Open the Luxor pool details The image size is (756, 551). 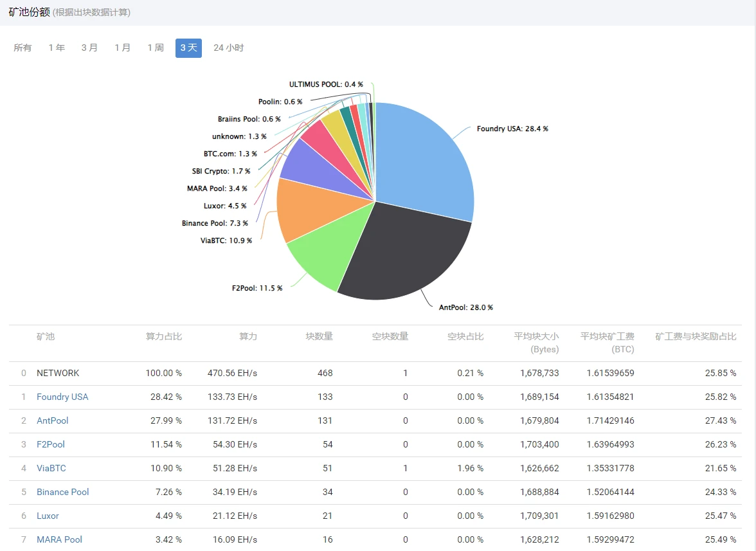pos(48,516)
